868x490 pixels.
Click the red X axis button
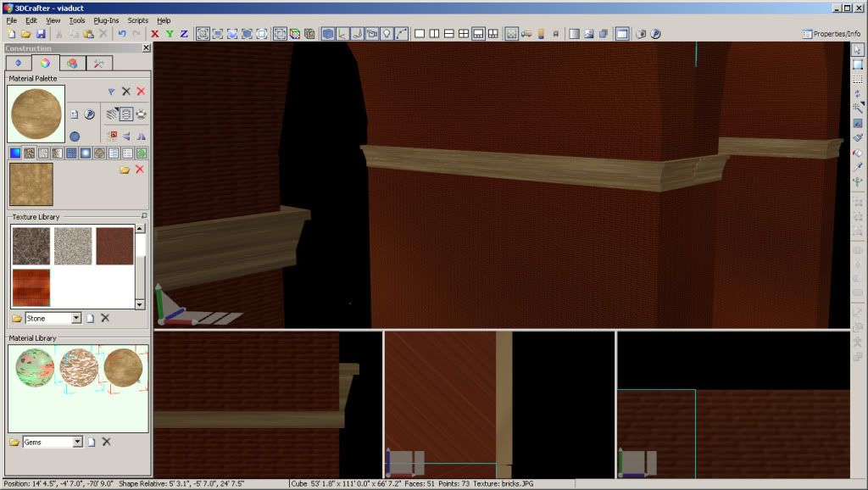(155, 34)
